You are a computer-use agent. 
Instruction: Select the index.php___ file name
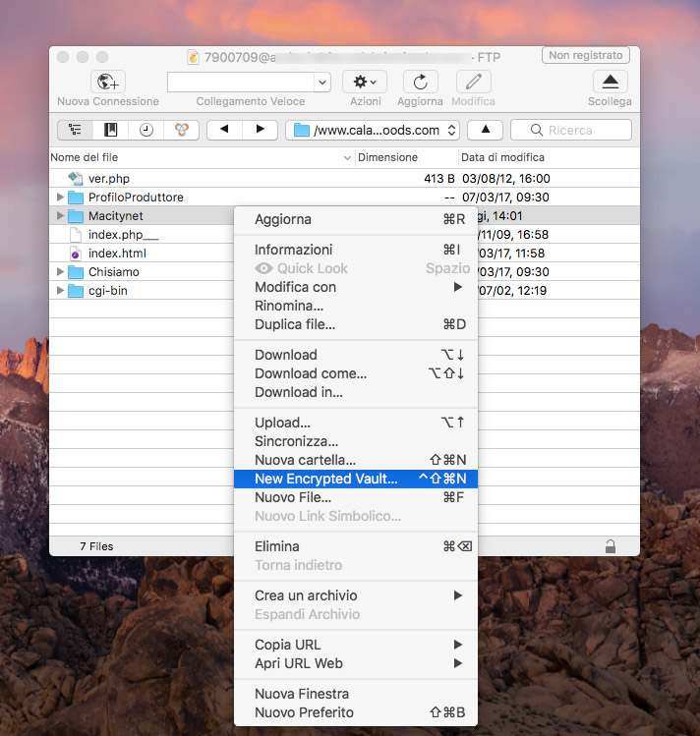124,235
